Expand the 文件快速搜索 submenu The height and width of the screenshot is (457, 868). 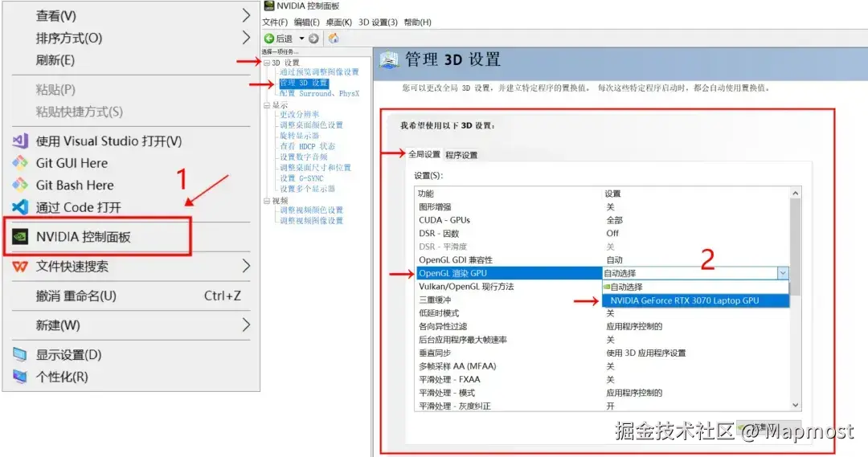coord(247,266)
